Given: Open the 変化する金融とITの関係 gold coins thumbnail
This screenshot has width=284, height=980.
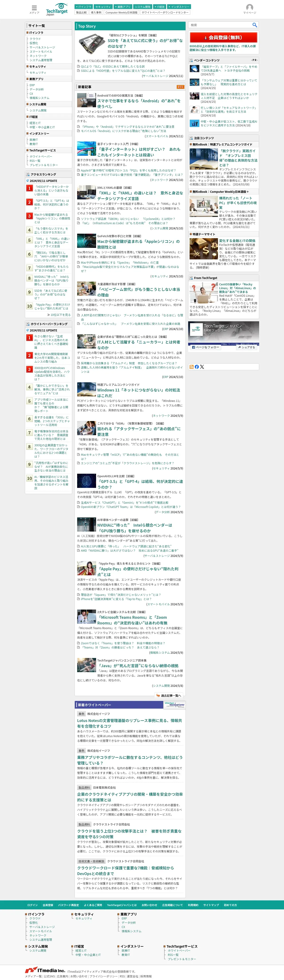Looking at the screenshot, I should coord(204,249).
